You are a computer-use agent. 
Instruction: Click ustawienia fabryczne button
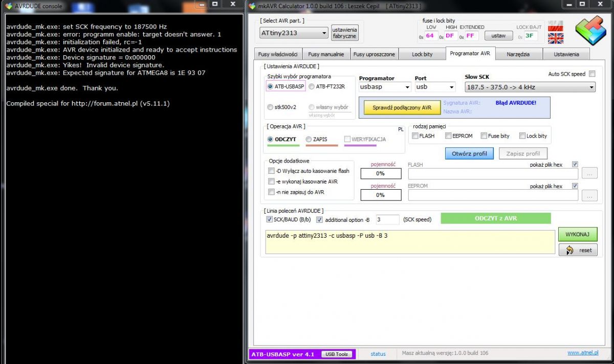click(x=344, y=33)
